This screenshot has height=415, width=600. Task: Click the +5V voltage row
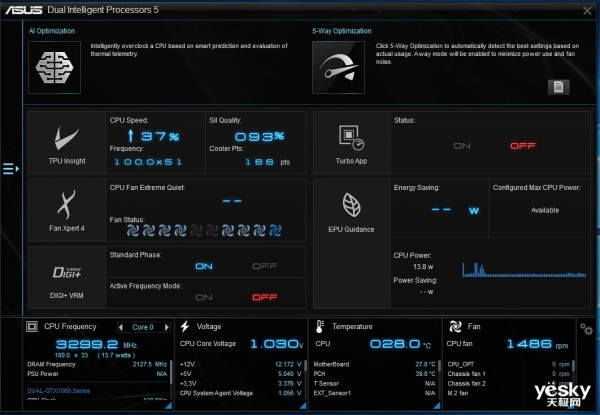(x=241, y=374)
